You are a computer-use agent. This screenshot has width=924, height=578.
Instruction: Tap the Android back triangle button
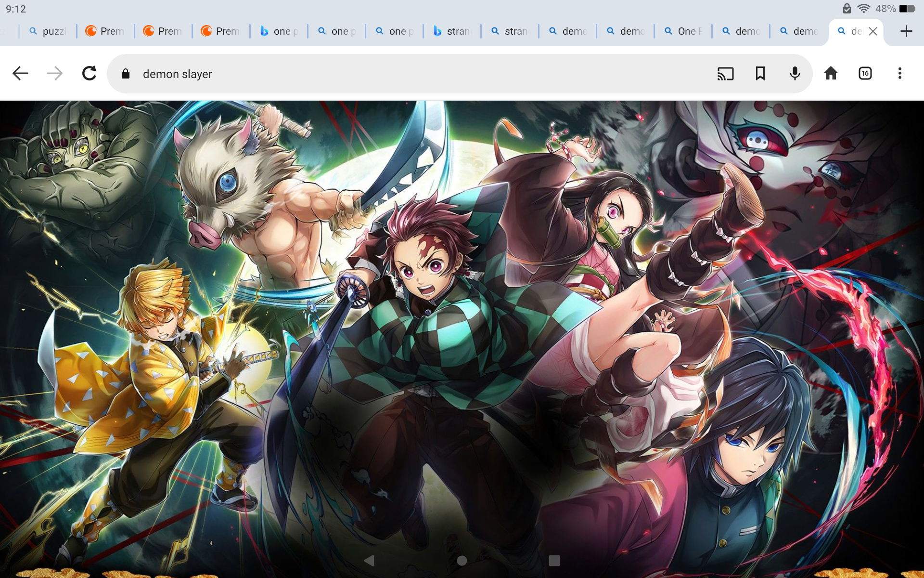pyautogui.click(x=369, y=560)
